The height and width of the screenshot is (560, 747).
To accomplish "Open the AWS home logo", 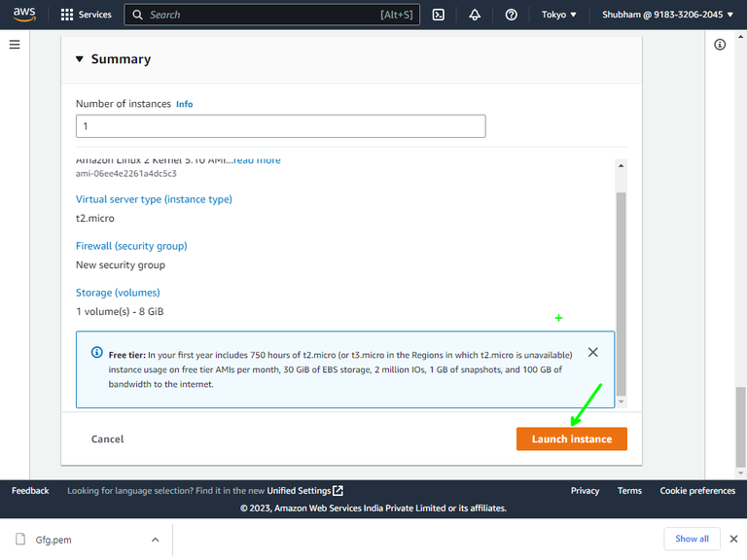I will pyautogui.click(x=24, y=15).
